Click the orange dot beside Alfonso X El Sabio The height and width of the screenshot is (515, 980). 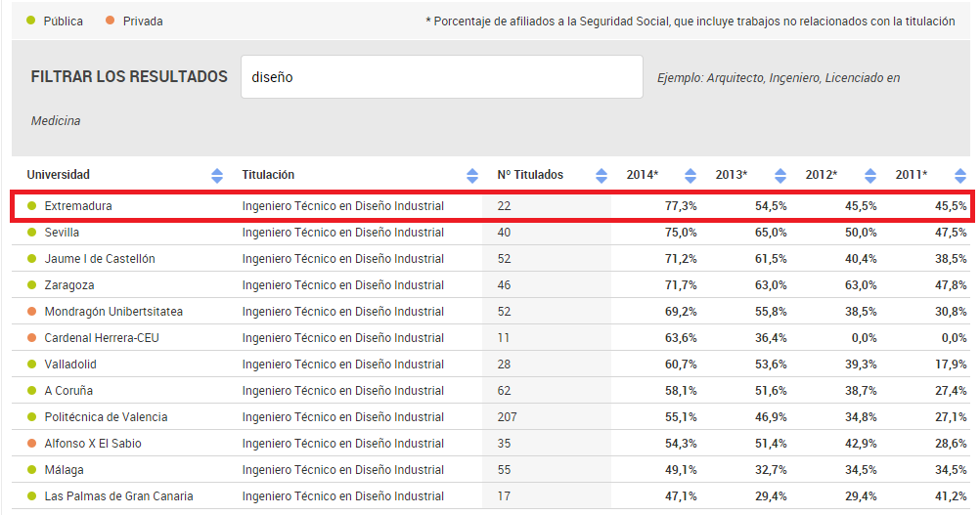click(x=31, y=443)
